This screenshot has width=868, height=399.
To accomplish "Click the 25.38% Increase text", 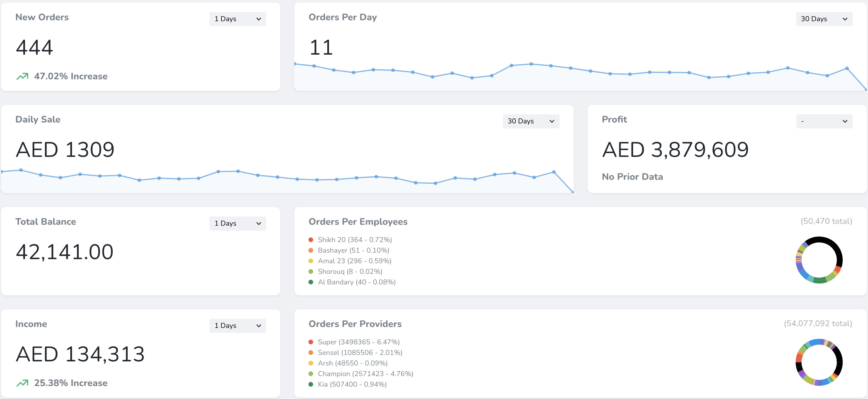I will [x=71, y=383].
